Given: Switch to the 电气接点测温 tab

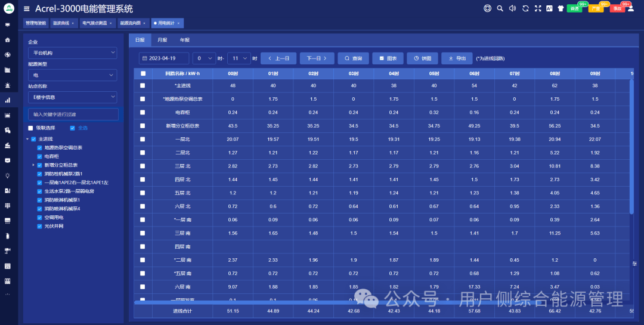Looking at the screenshot, I should [97, 23].
